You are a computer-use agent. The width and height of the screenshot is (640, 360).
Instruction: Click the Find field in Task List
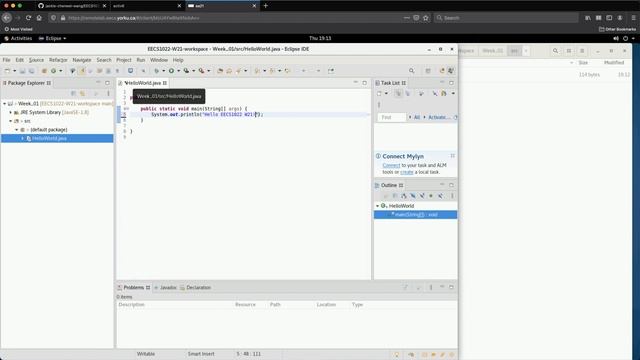(392, 117)
